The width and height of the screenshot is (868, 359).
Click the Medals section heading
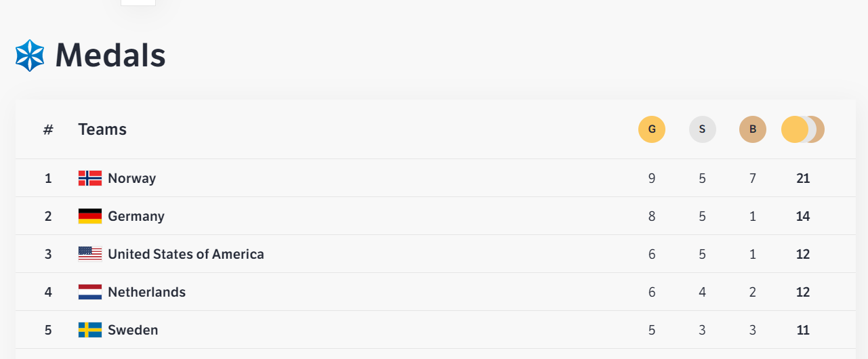(x=110, y=56)
